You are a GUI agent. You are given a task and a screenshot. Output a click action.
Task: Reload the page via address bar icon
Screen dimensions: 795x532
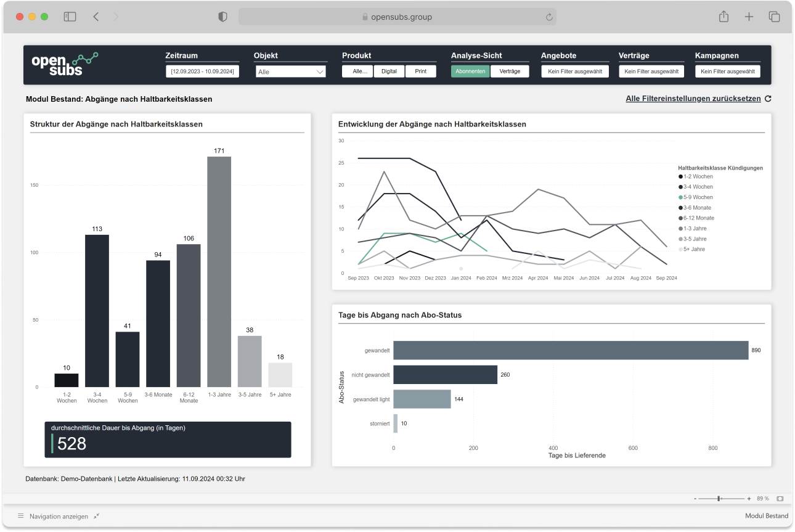(x=548, y=17)
